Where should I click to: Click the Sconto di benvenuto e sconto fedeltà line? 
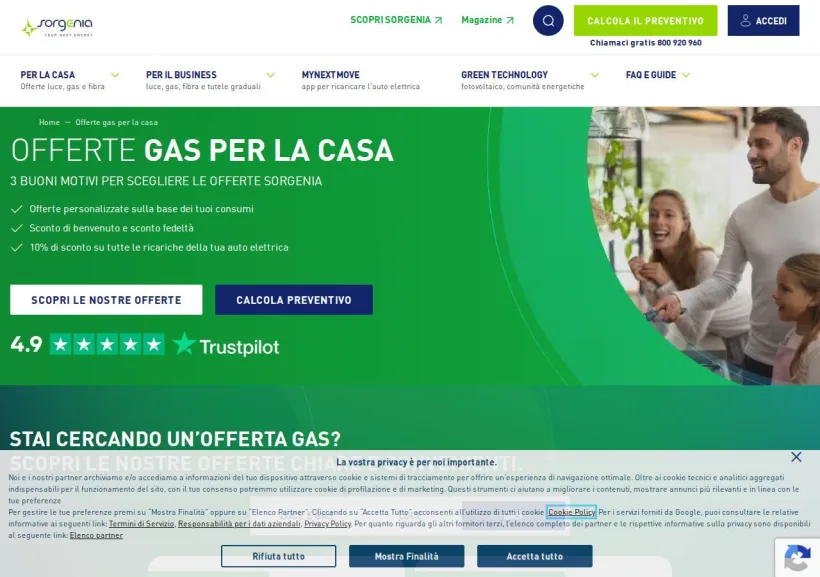[111, 228]
